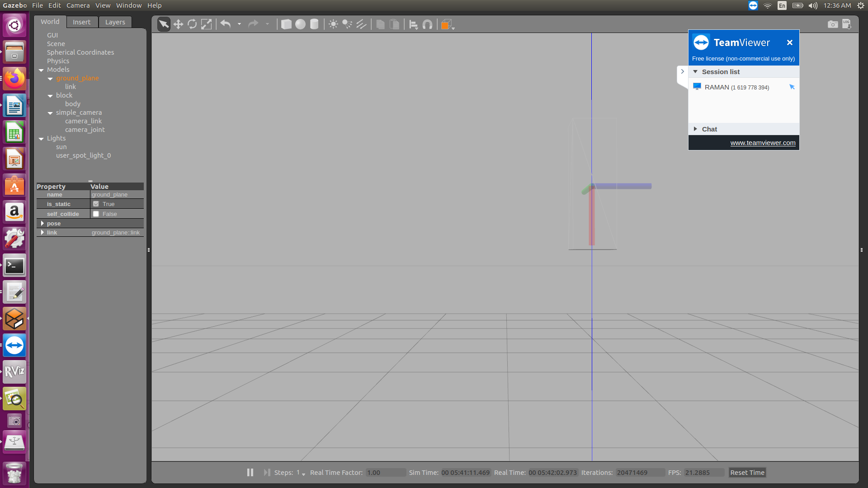Open the Camera menu
868x488 pixels.
(x=78, y=5)
